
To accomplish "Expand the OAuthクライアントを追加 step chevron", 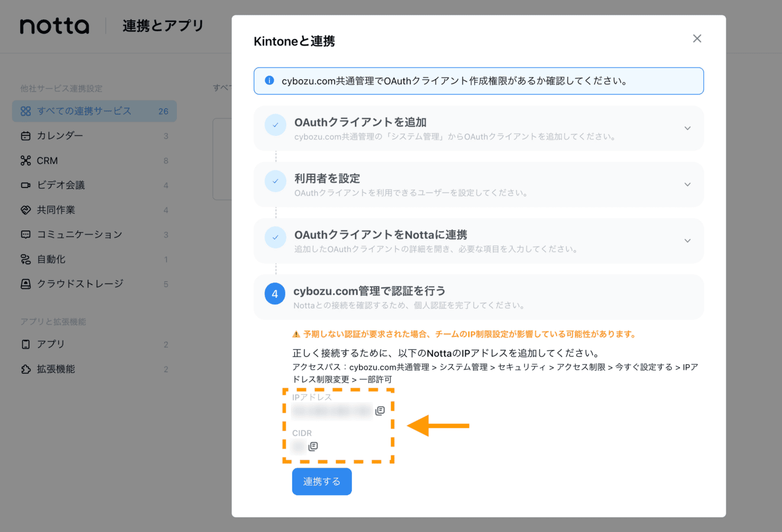I will 687,128.
